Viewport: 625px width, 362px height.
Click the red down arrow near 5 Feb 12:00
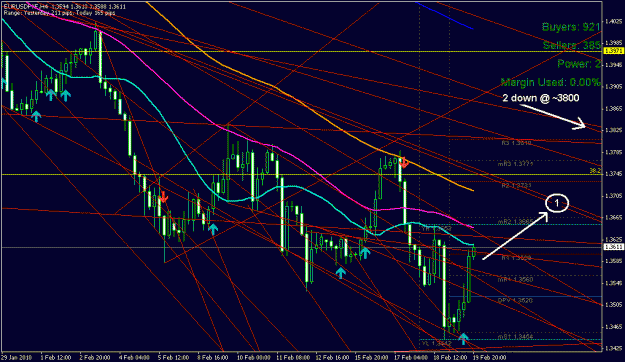pyautogui.click(x=163, y=197)
